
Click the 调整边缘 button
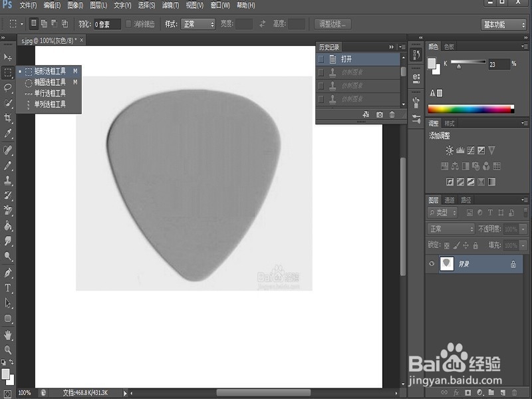(x=332, y=24)
